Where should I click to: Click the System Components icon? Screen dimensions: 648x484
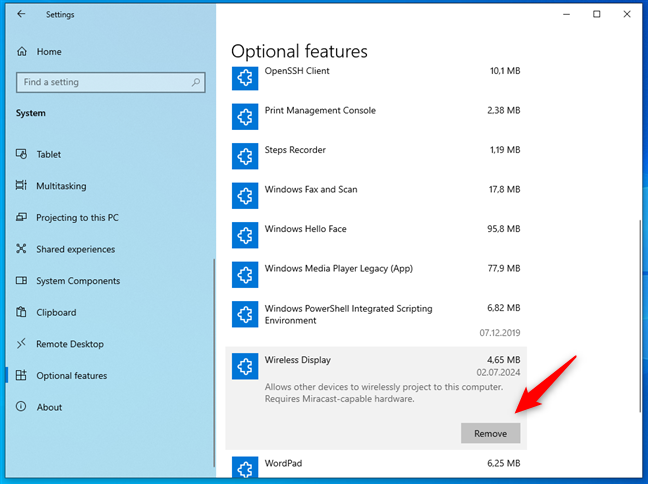21,281
